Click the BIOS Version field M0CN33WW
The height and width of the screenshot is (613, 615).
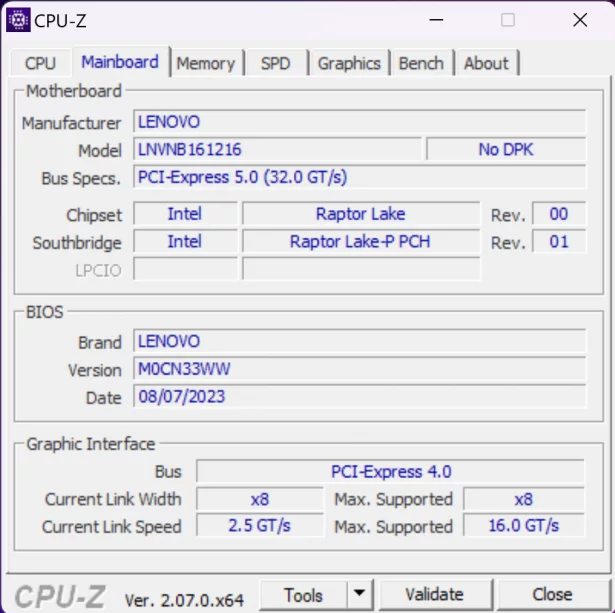[x=360, y=370]
